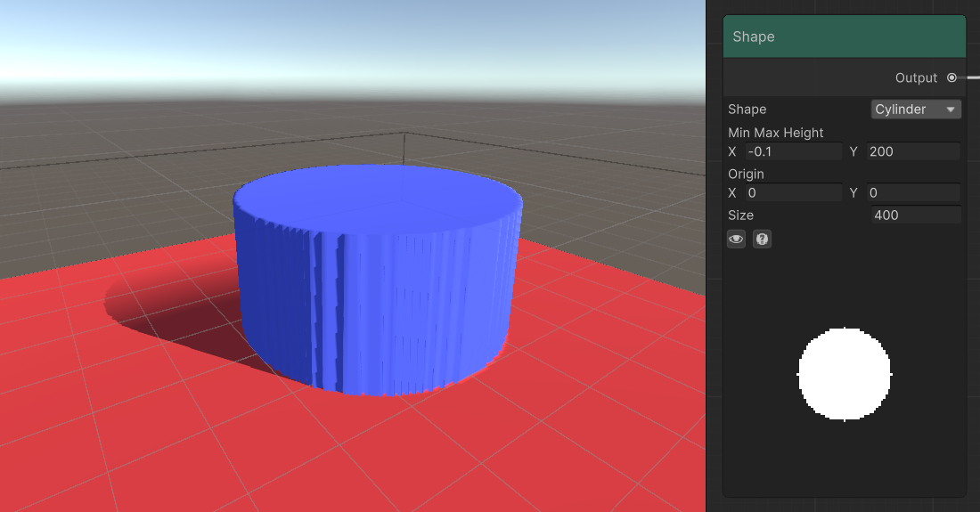The width and height of the screenshot is (980, 512).
Task: Click the Min Max Height label
Action: coord(775,133)
